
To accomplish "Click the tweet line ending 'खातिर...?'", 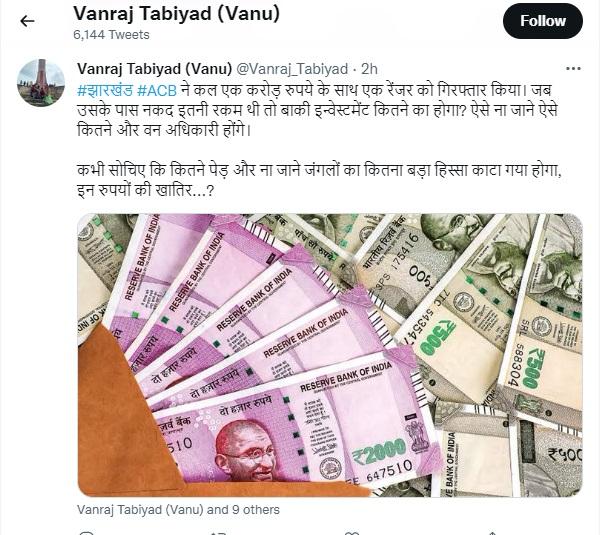I will point(145,191).
